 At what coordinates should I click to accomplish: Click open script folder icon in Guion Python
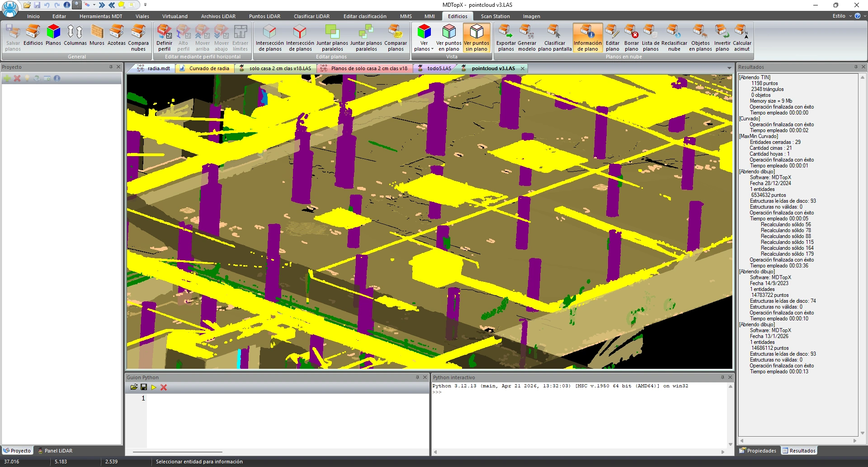coord(134,387)
